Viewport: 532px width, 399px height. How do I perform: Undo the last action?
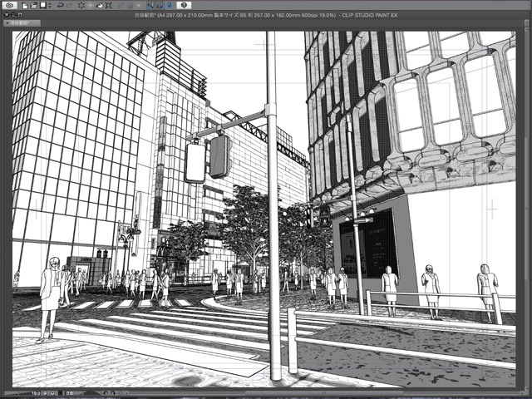61,6
